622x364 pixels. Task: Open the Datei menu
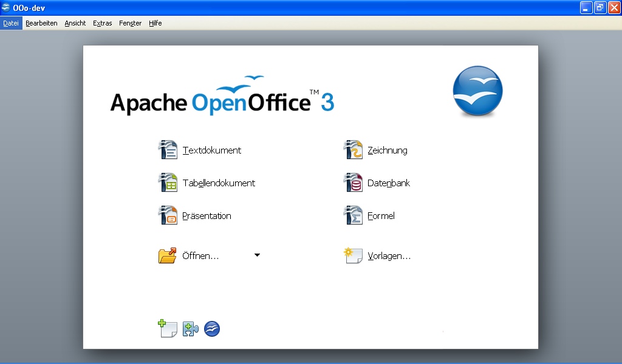(x=11, y=23)
